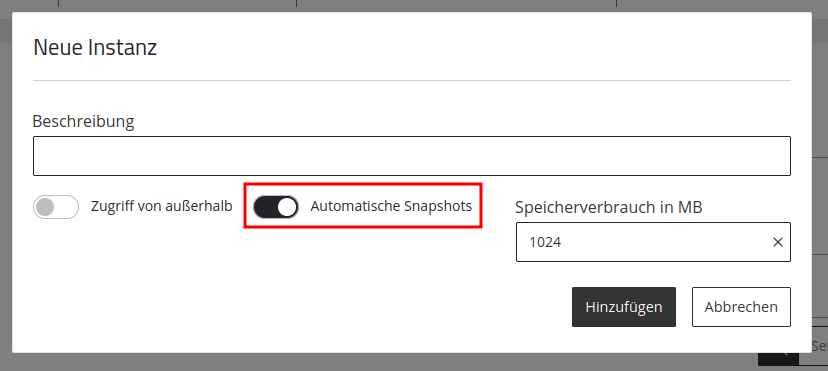
Task: Focus the Beschreibung text field
Action: pos(412,156)
